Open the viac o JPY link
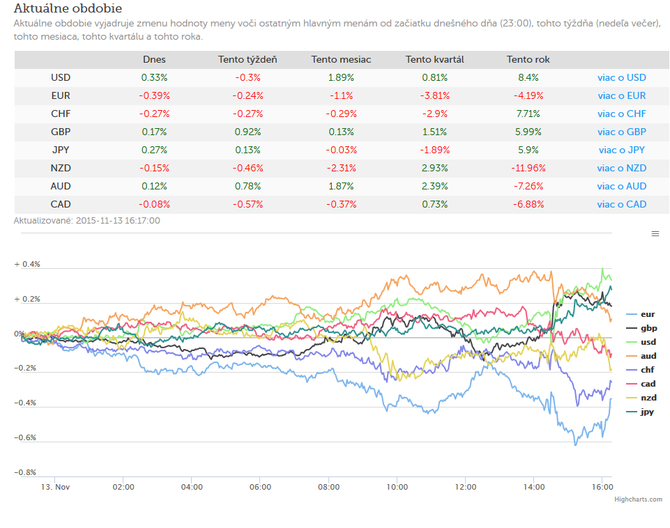This screenshot has width=670, height=528. point(622,150)
